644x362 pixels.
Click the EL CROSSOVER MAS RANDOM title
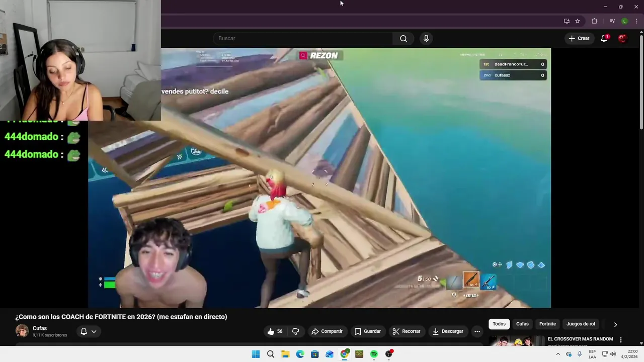point(580,339)
